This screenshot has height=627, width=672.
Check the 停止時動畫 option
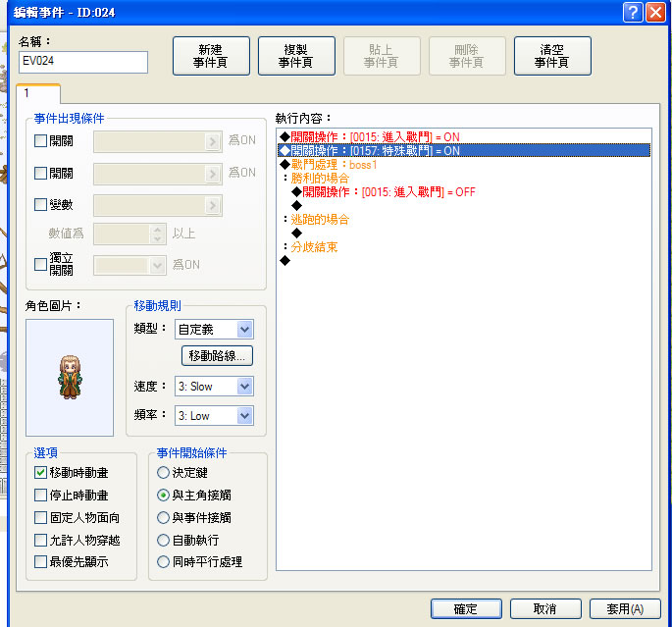click(40, 495)
